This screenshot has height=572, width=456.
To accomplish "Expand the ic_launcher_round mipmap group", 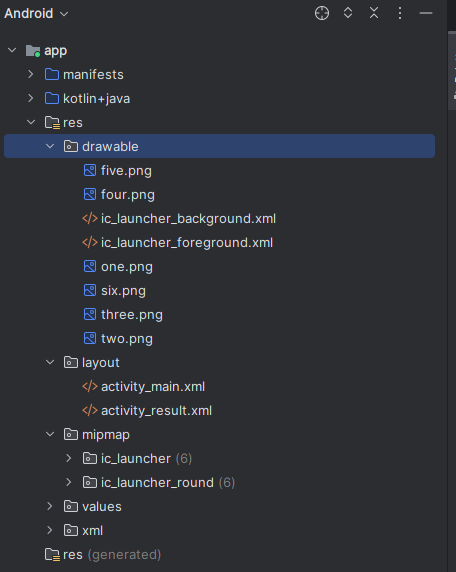I will (x=69, y=482).
